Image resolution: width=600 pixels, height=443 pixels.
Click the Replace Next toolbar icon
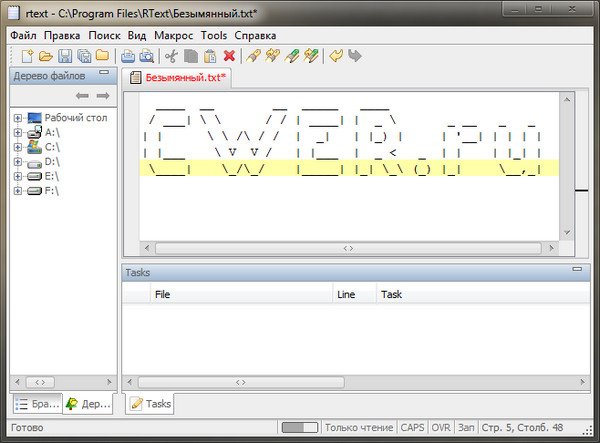coord(311,56)
